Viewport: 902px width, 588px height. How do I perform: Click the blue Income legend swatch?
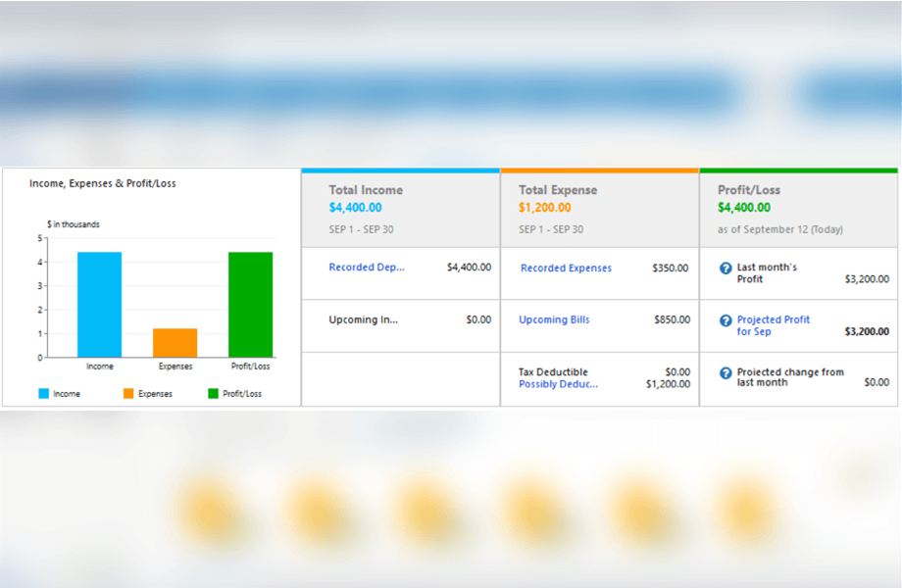[x=44, y=394]
